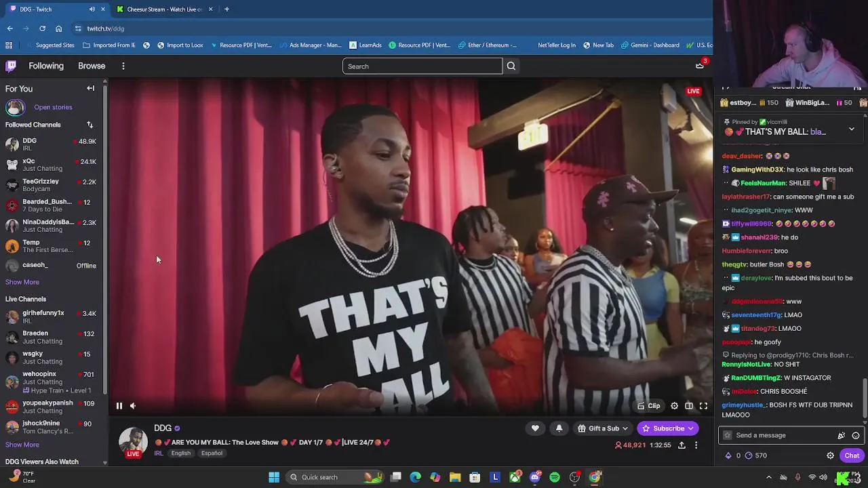Go to the Following tab
This screenshot has width=868, height=488.
coord(46,66)
